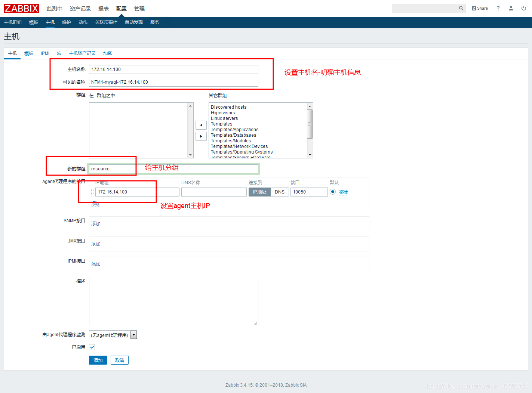Add an IPMI interface via 添加

(96, 264)
